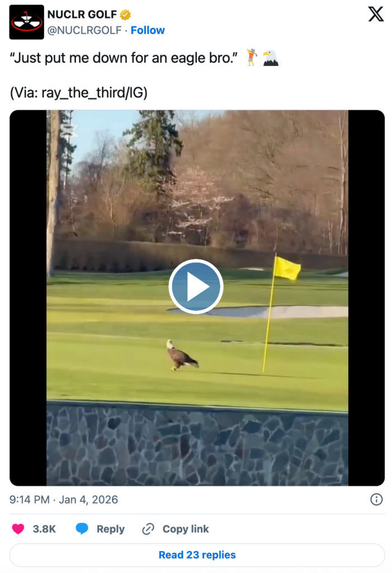Open the 9:14 PM Jan 4, 2026 timestamp
This screenshot has height=573, width=392.
(x=64, y=500)
